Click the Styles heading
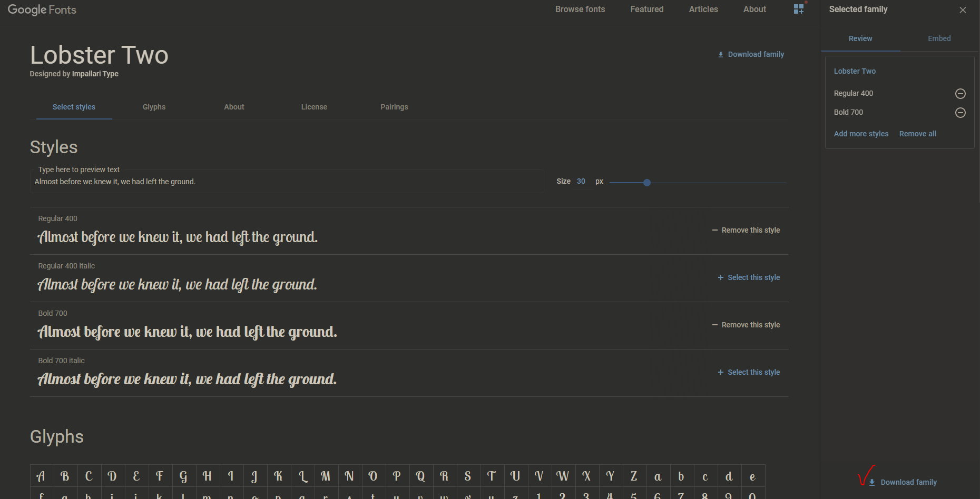980x499 pixels. (x=54, y=147)
